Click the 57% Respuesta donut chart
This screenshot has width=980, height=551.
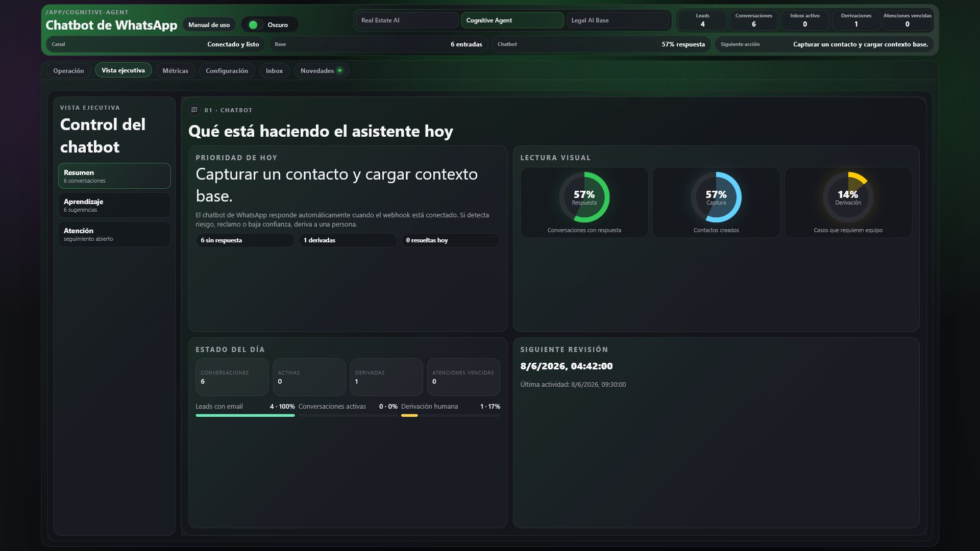[x=584, y=197]
